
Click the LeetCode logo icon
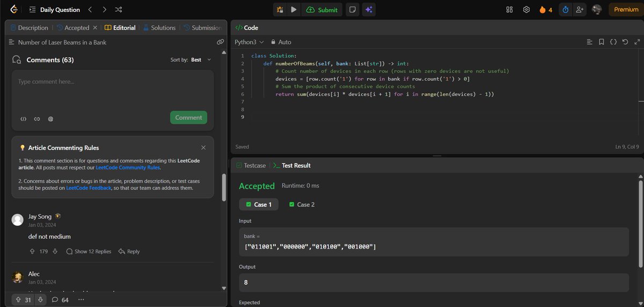point(13,10)
